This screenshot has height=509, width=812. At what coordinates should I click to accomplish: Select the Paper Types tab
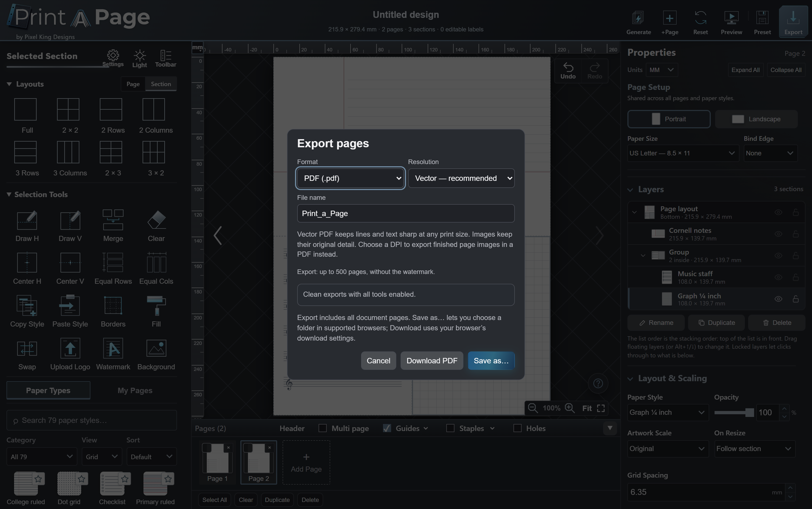click(x=48, y=390)
